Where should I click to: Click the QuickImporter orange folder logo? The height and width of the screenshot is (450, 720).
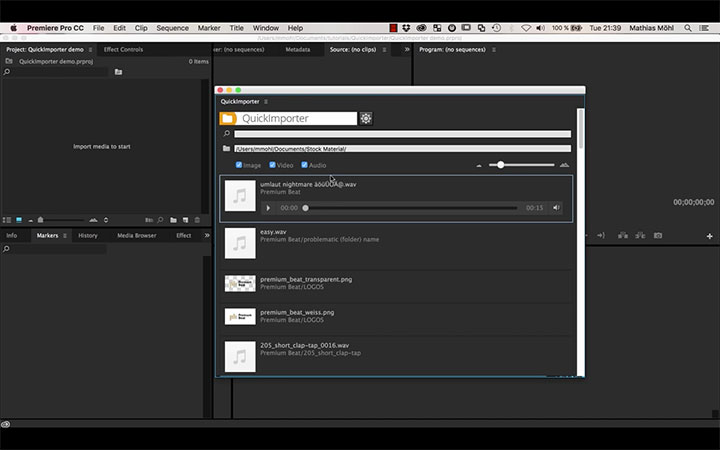coord(228,118)
